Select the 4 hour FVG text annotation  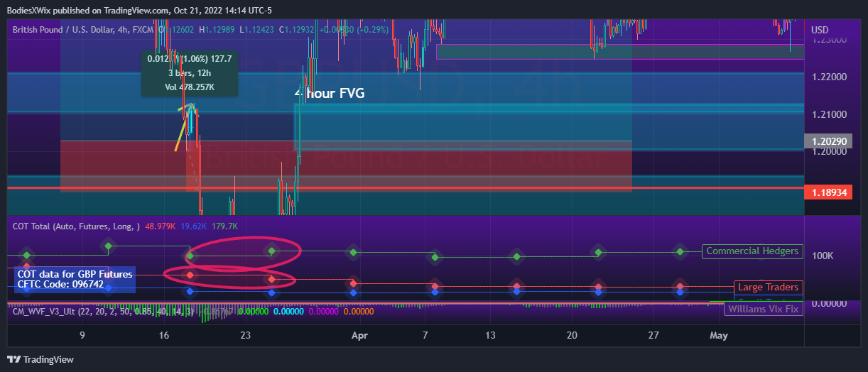330,93
